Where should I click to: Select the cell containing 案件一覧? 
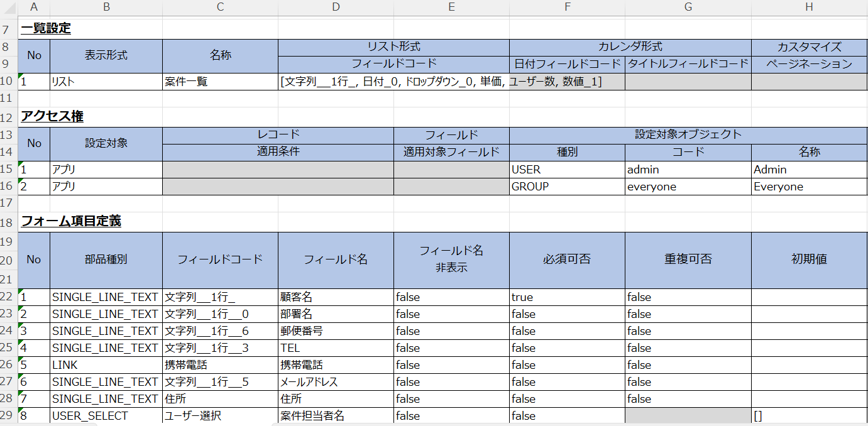[220, 82]
